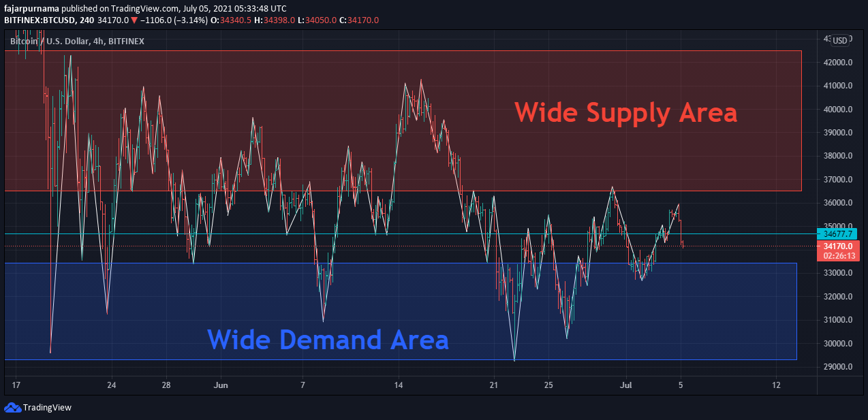The width and height of the screenshot is (868, 420).
Task: Click the countdown timer 02:26:13
Action: (837, 256)
